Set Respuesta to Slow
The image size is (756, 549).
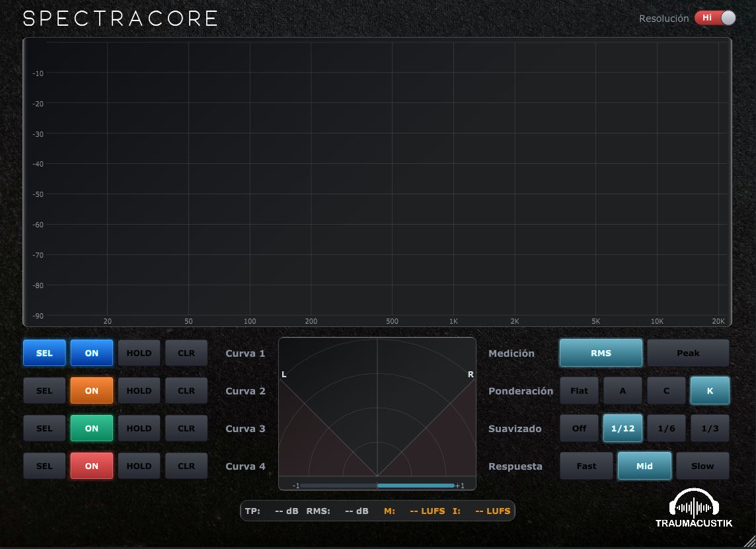(x=702, y=466)
